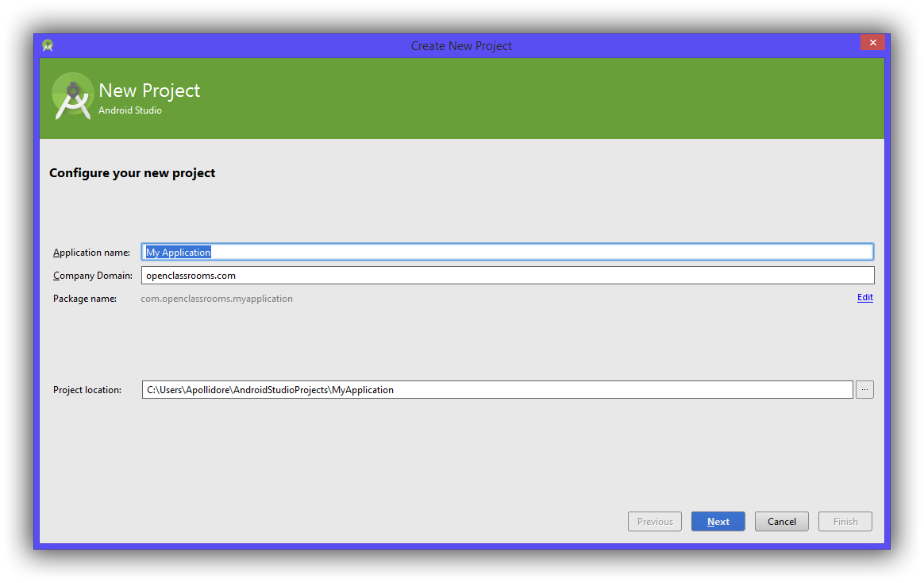
Task: Click the Android Studio icon in title bar
Action: 48,45
